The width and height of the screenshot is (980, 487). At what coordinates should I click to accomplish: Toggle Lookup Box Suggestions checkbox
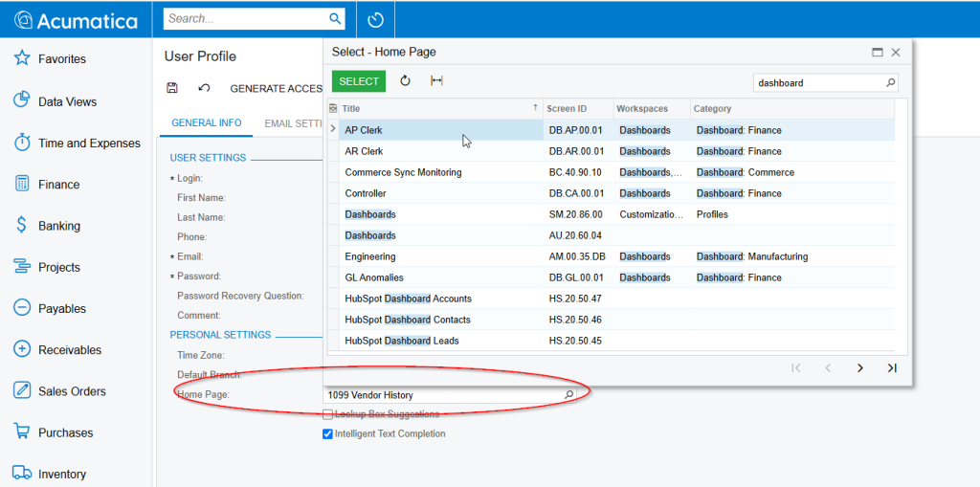pyautogui.click(x=327, y=414)
